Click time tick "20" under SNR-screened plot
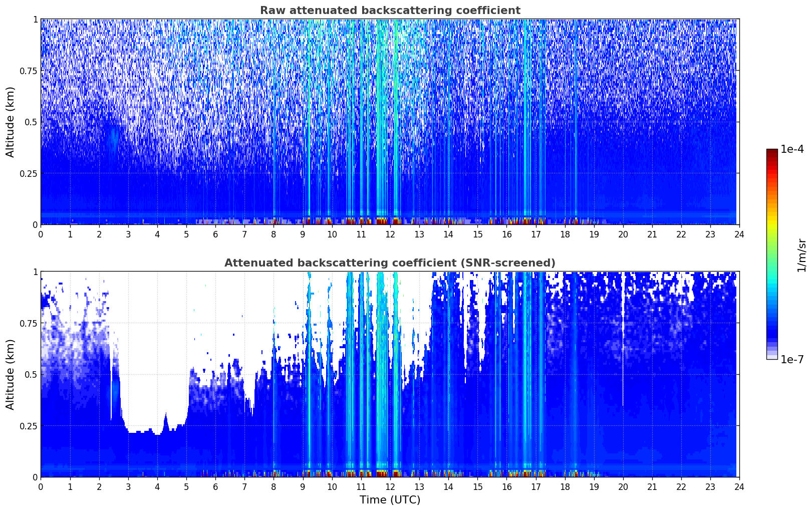The height and width of the screenshot is (511, 812). (x=623, y=486)
